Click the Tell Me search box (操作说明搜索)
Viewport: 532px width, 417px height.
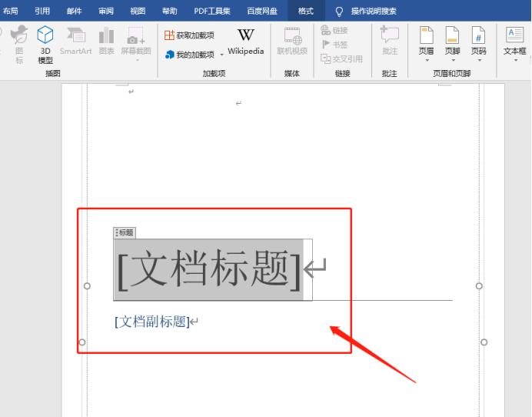(374, 12)
